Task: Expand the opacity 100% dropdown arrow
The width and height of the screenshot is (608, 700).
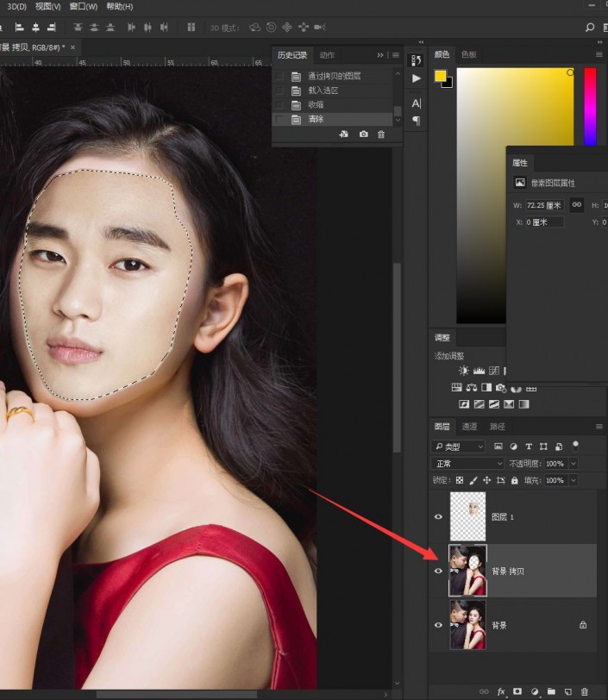Action: (x=574, y=464)
